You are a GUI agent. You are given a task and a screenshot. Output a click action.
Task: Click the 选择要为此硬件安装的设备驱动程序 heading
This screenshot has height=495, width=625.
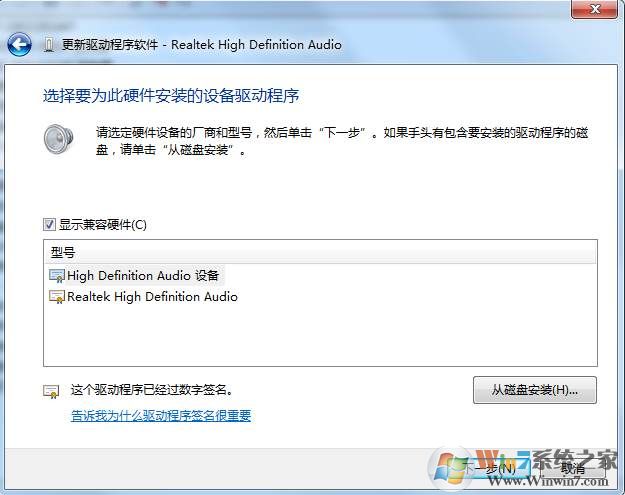[x=171, y=96]
